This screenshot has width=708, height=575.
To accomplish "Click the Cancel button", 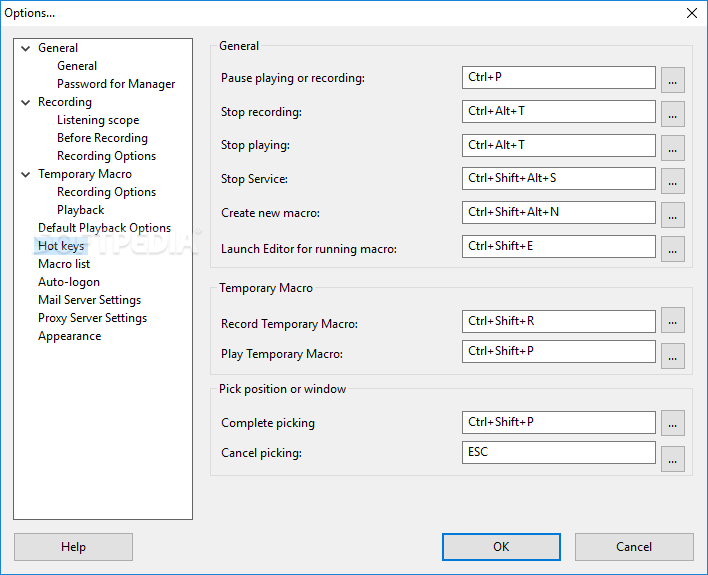I will coord(634,547).
